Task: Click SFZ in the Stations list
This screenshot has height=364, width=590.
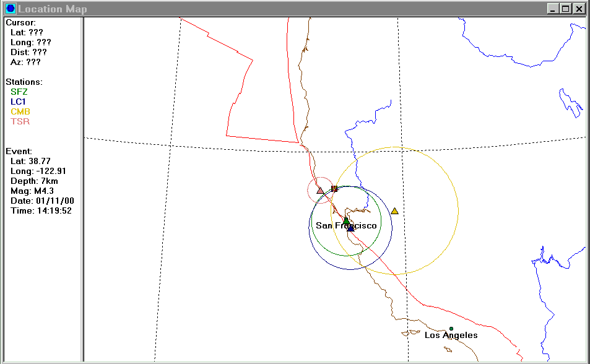Action: pos(19,92)
